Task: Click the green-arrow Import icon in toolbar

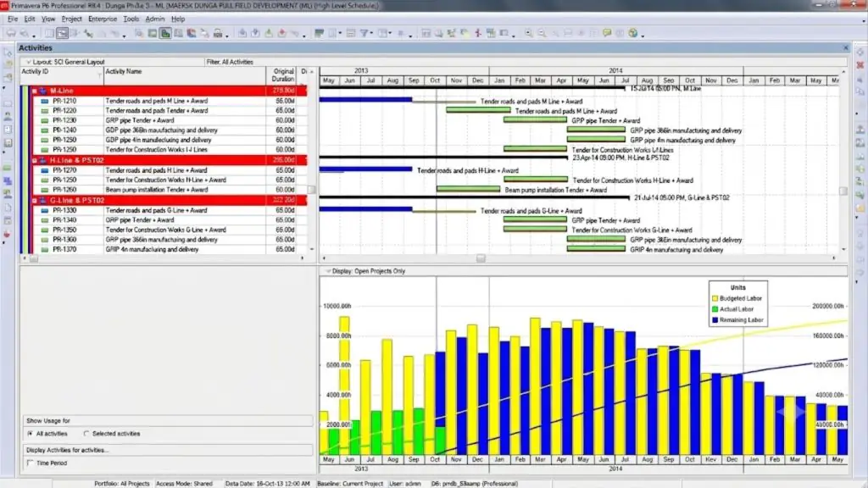Action: pos(269,33)
